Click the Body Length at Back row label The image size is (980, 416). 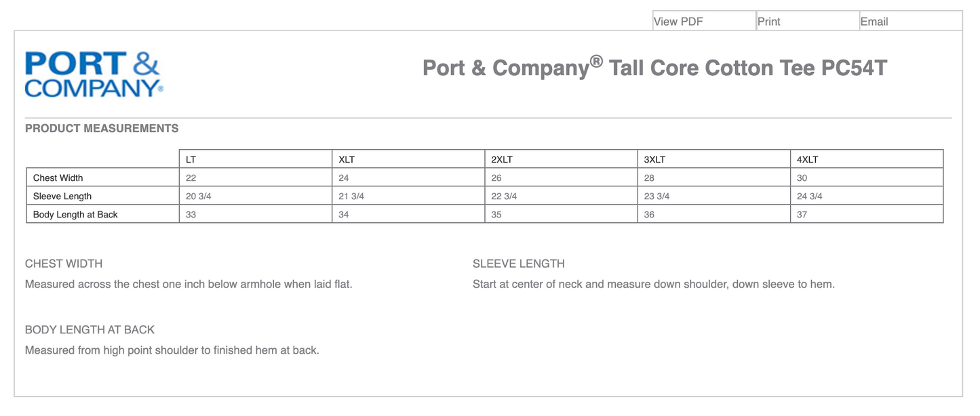point(75,215)
